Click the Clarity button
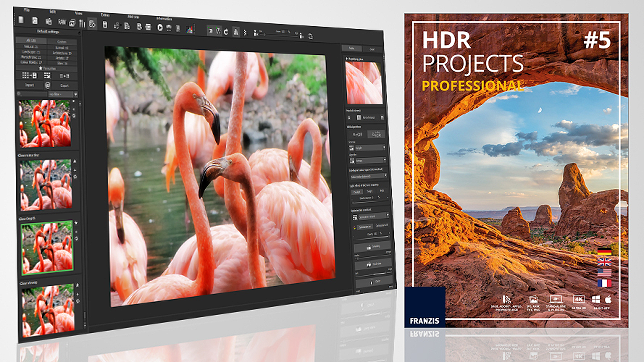 coord(375,282)
